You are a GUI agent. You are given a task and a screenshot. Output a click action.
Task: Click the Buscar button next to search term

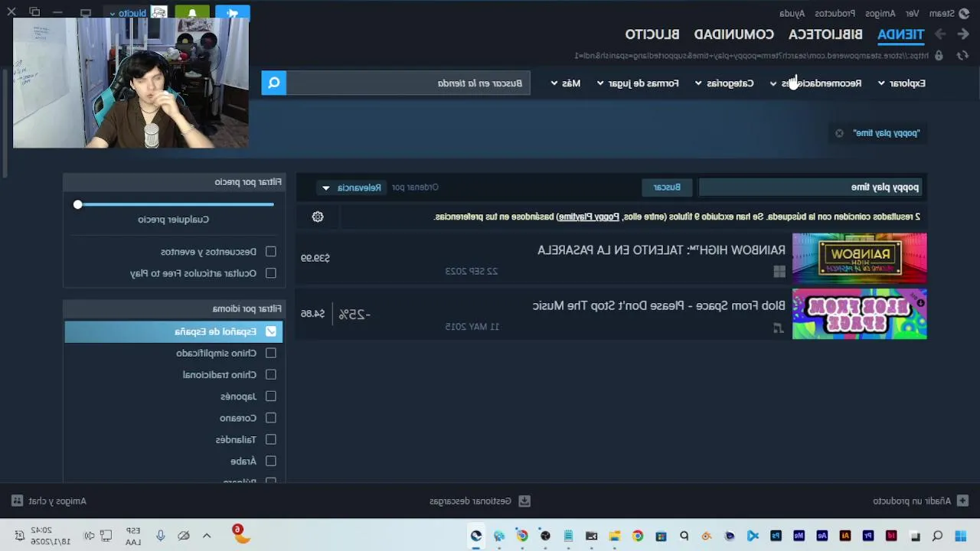pyautogui.click(x=667, y=187)
